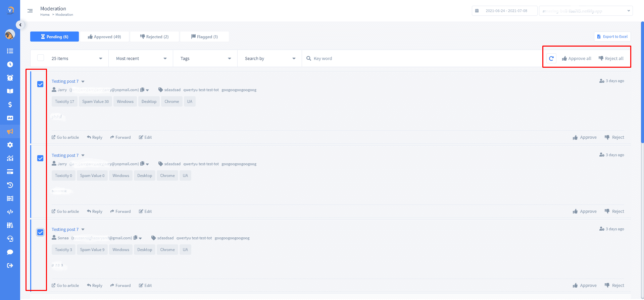Open the Ad icon in the sidebar
The image size is (644, 300).
[10, 118]
